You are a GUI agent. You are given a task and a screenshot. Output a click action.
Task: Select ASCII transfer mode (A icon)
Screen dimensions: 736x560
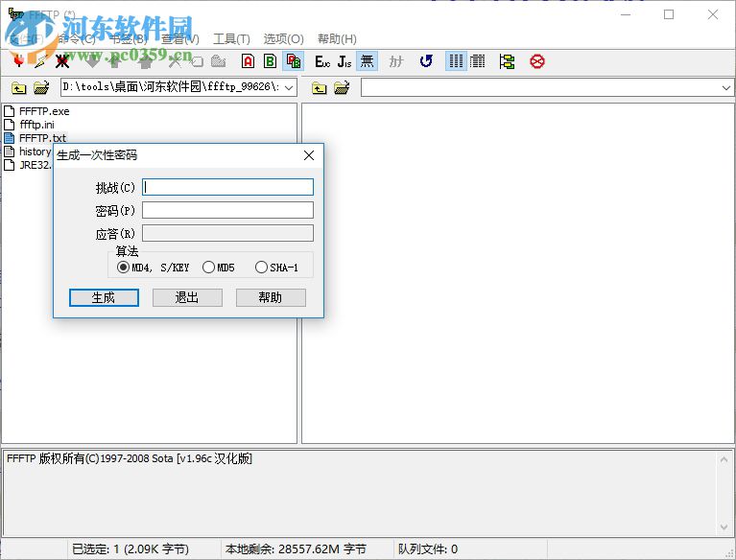pos(249,61)
